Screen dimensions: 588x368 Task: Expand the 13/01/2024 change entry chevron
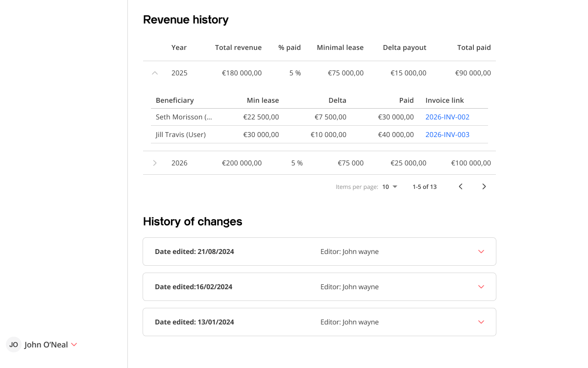[x=481, y=322]
